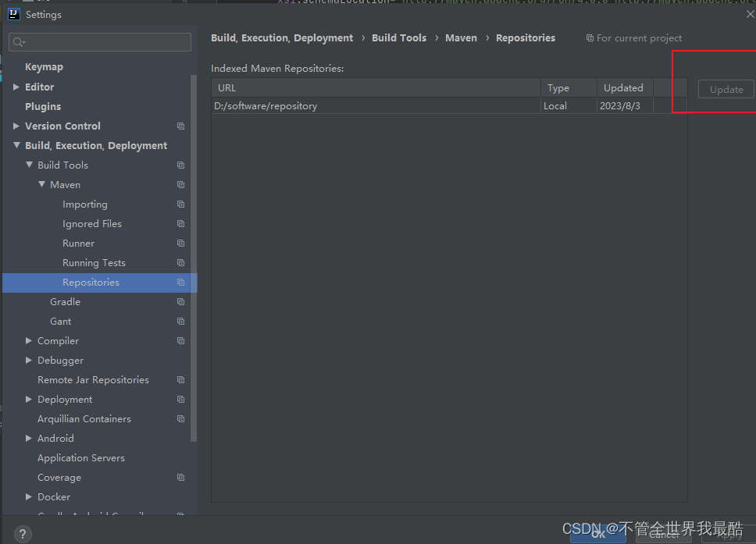Image resolution: width=756 pixels, height=544 pixels.
Task: Open the Gradle settings page
Action: pyautogui.click(x=65, y=301)
